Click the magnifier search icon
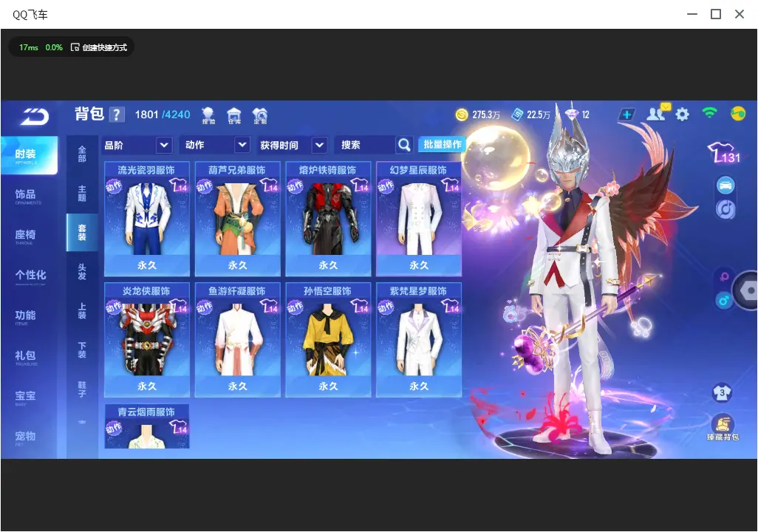The image size is (758, 532). point(403,145)
